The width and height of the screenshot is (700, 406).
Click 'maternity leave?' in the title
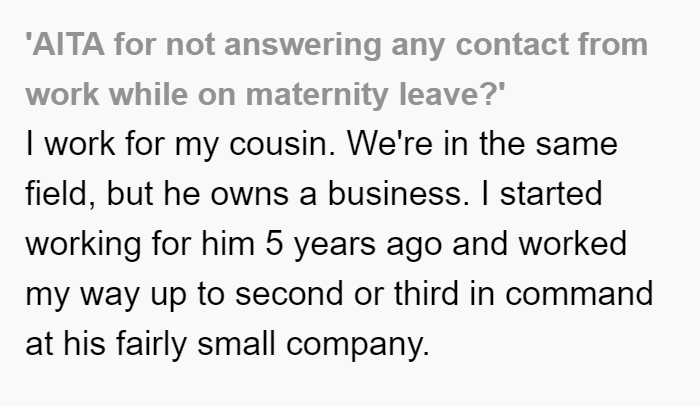click(375, 94)
